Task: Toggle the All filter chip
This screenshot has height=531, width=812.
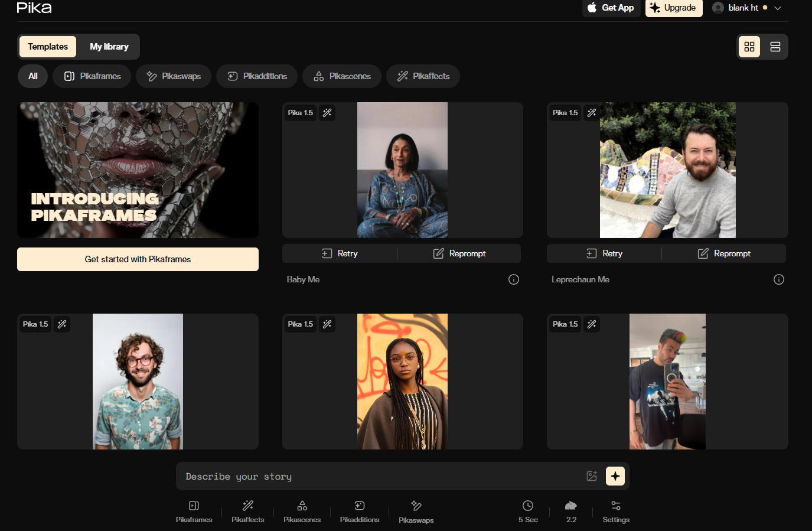Action: (32, 76)
